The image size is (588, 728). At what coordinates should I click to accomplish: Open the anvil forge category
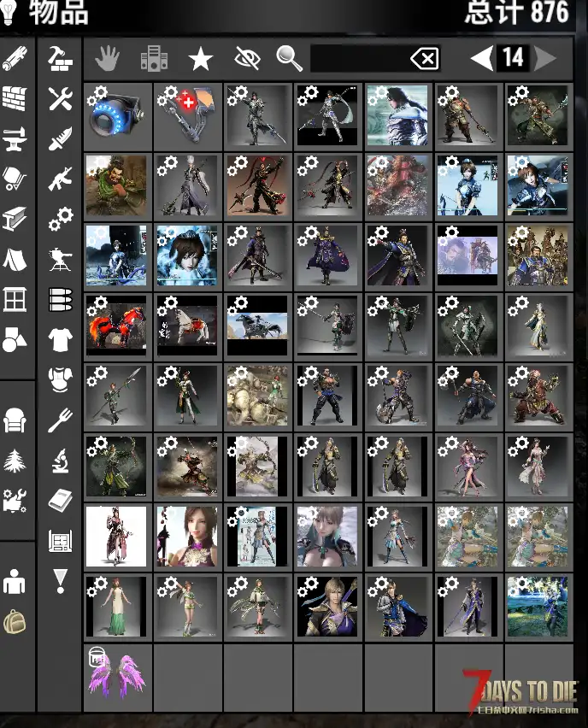15,139
